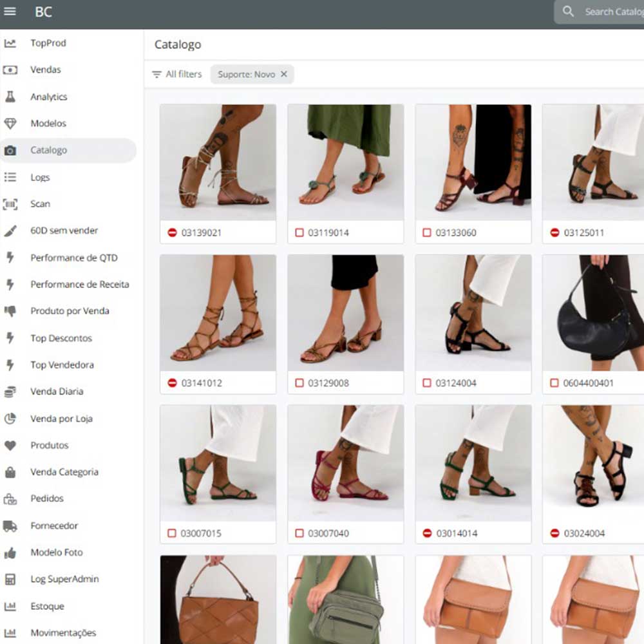
Task: Open the hamburger menu icon
Action: pos(10,12)
